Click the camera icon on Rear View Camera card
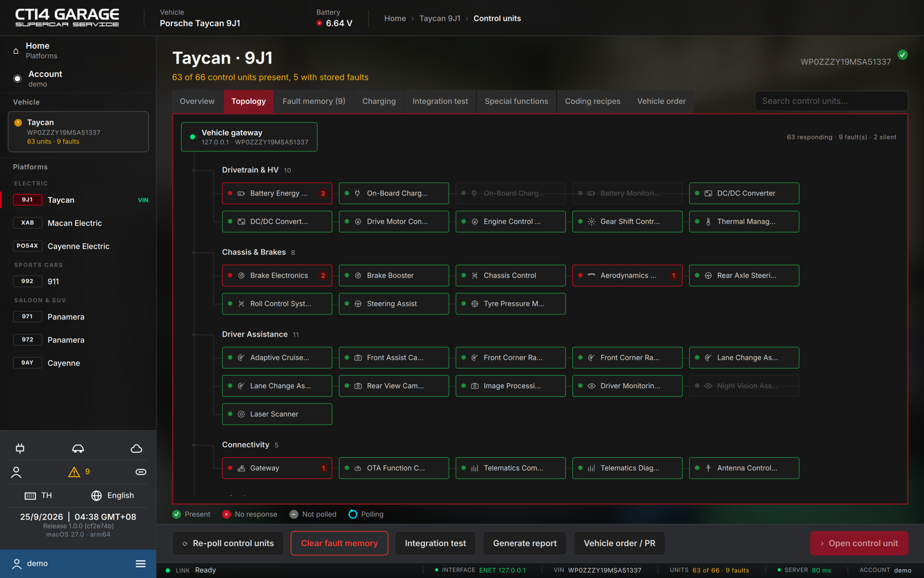The height and width of the screenshot is (578, 924). pyautogui.click(x=358, y=386)
